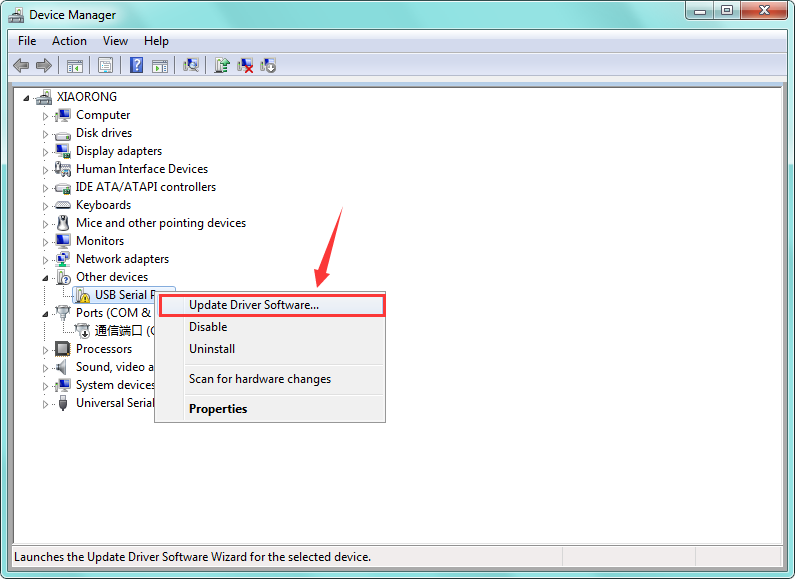795x579 pixels.
Task: Click the blue Help question mark icon
Action: 136,65
